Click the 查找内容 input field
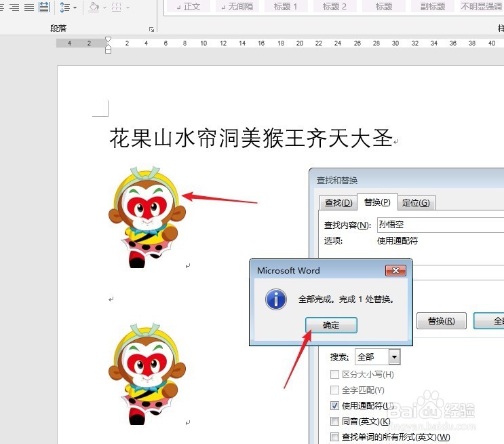 [440, 225]
